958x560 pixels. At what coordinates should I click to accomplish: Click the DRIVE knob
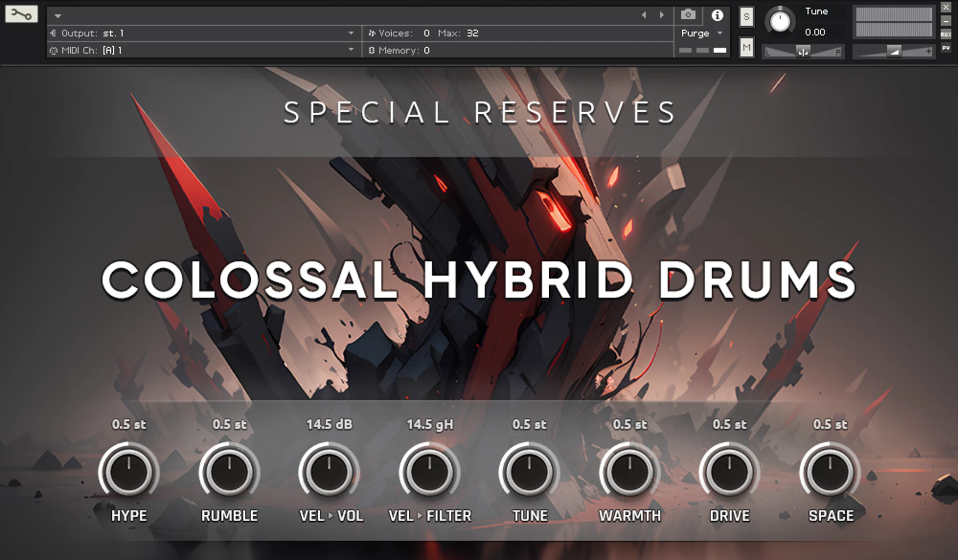[x=729, y=472]
